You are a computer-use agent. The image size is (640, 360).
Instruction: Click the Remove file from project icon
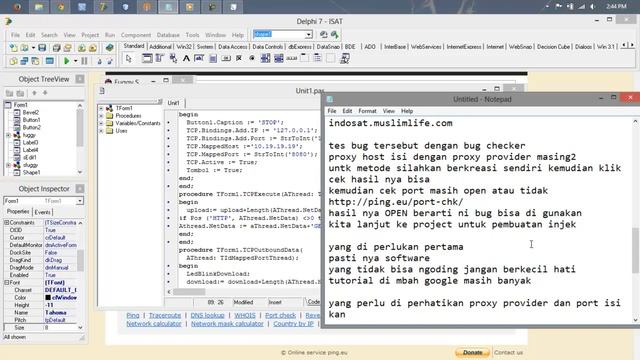(93, 48)
